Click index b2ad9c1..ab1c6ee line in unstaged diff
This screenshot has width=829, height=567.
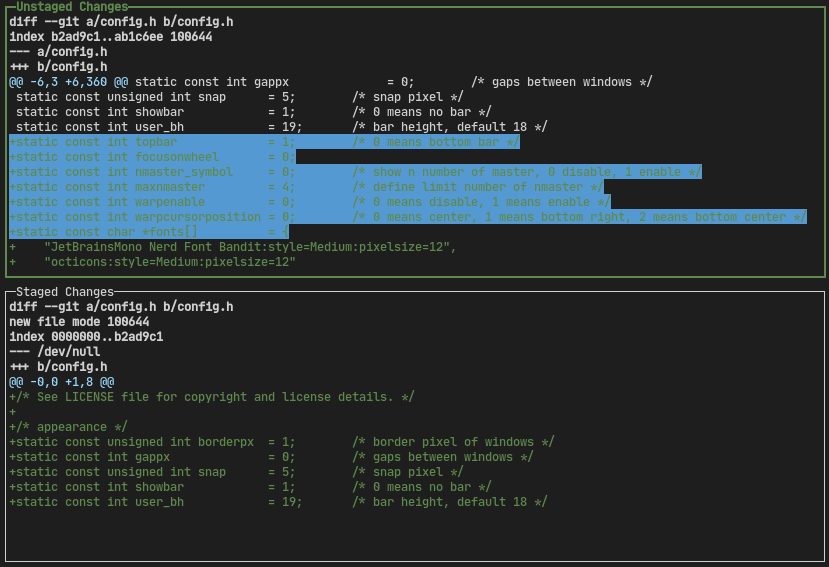pyautogui.click(x=110, y=37)
